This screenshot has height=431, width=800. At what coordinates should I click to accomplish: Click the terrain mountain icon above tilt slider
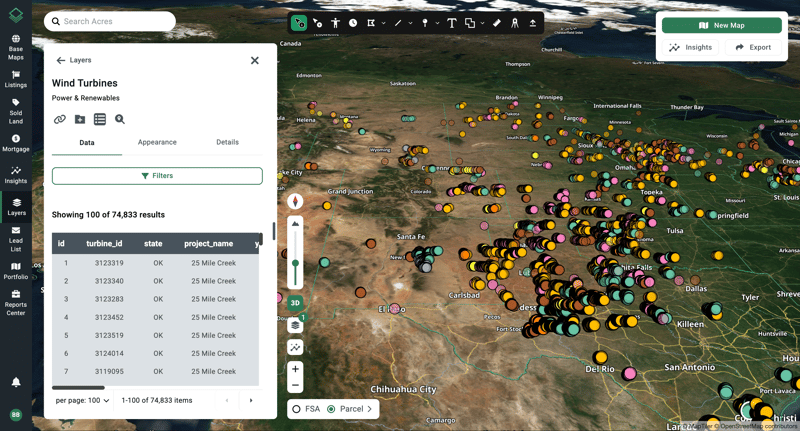click(x=295, y=224)
